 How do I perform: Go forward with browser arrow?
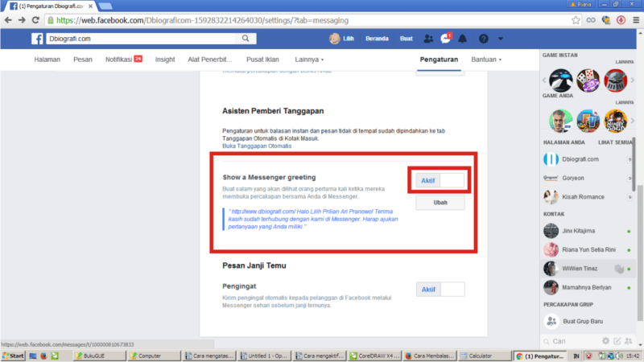tap(22, 20)
